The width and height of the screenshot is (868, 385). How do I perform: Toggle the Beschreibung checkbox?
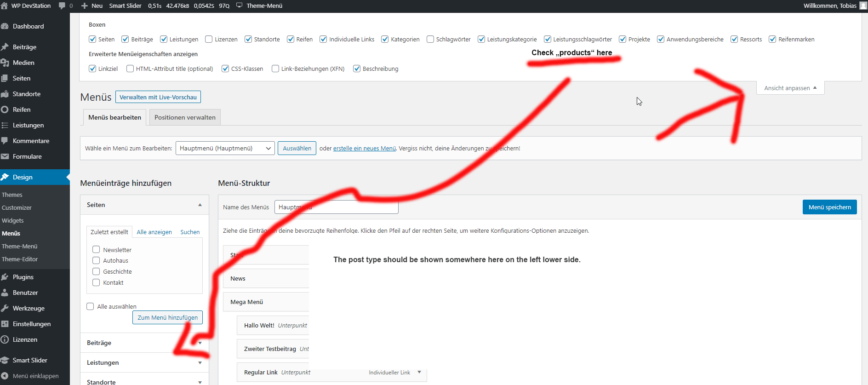pos(357,69)
